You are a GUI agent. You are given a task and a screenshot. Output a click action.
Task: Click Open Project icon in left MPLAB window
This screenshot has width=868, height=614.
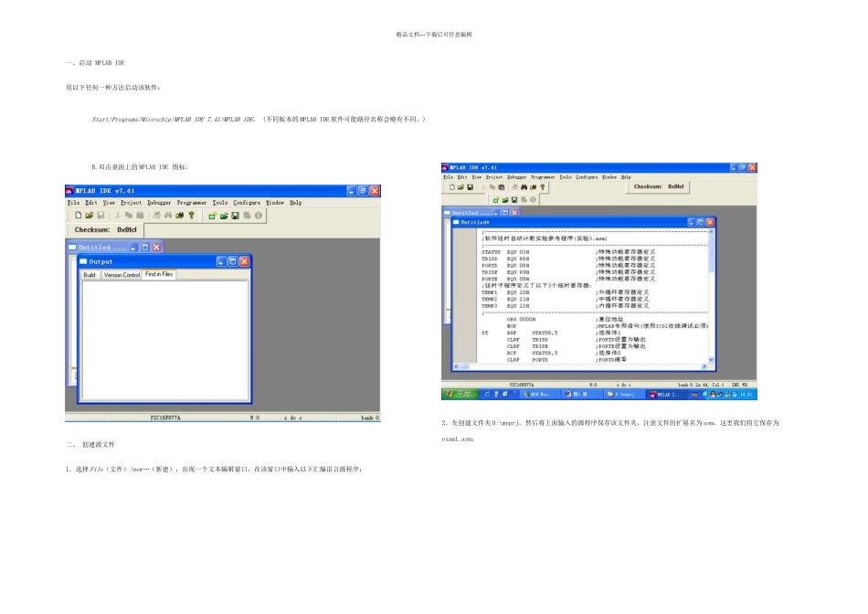pos(224,216)
